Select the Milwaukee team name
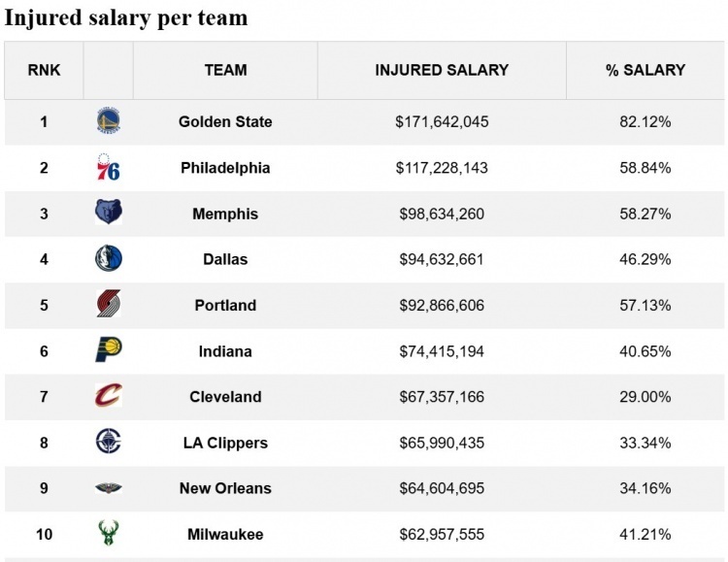 click(x=225, y=534)
